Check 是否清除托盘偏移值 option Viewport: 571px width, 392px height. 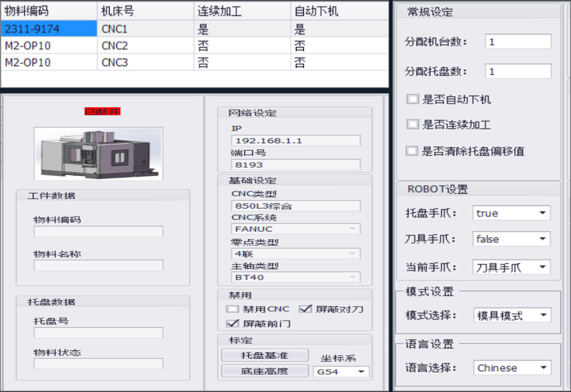point(412,151)
